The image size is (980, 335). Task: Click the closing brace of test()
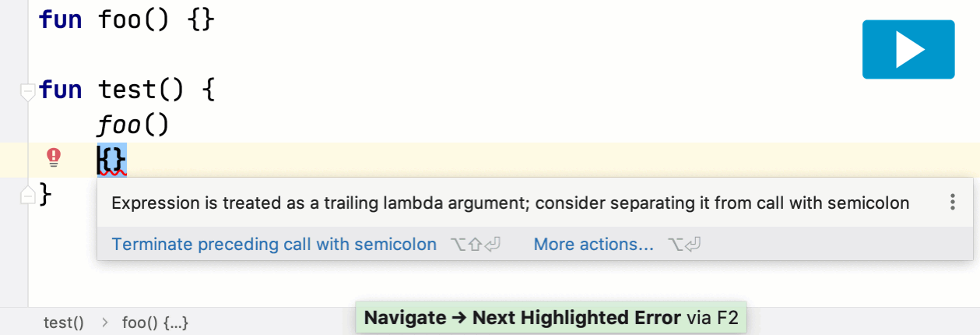46,194
